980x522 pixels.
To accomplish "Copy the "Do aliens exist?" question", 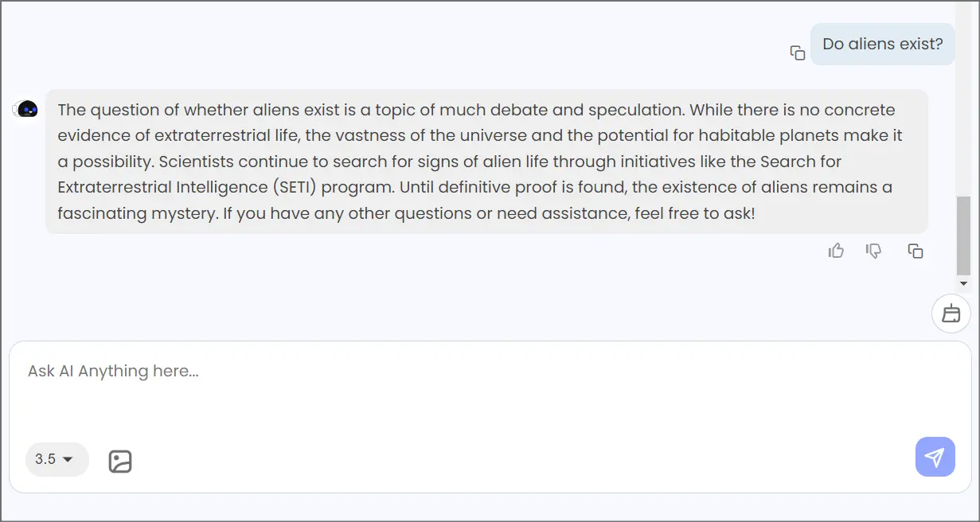I will tap(797, 52).
